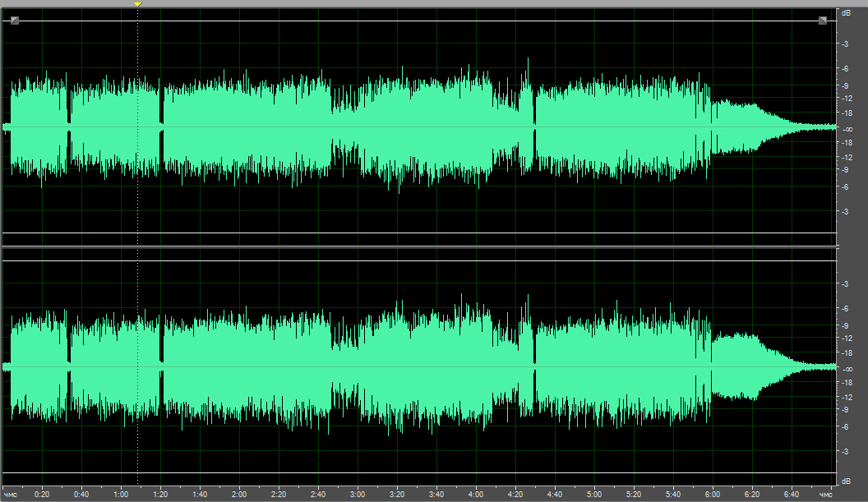868x502 pixels.
Task: Click the 1:40 mark on time ruler
Action: point(200,495)
